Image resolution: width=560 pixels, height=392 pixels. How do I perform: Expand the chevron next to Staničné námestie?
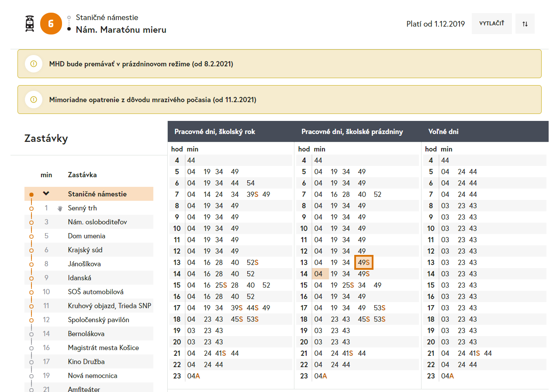[x=46, y=194]
